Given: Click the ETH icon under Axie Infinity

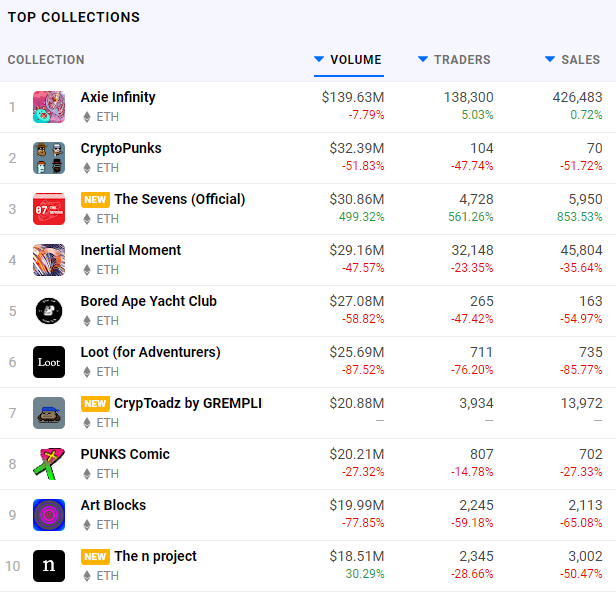Looking at the screenshot, I should click(87, 117).
